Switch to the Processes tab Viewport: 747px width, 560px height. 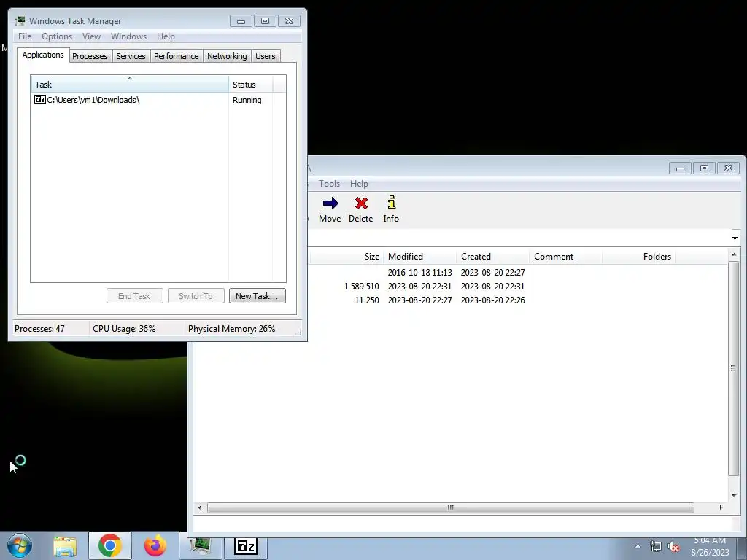[x=90, y=56]
